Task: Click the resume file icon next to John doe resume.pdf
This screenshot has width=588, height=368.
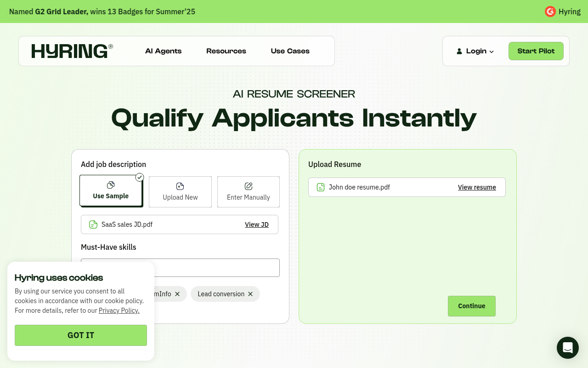Action: click(320, 187)
